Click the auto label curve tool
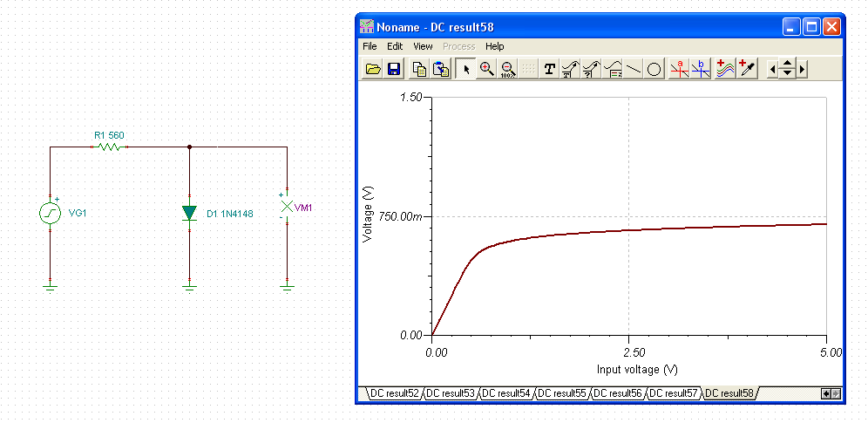 (570, 69)
